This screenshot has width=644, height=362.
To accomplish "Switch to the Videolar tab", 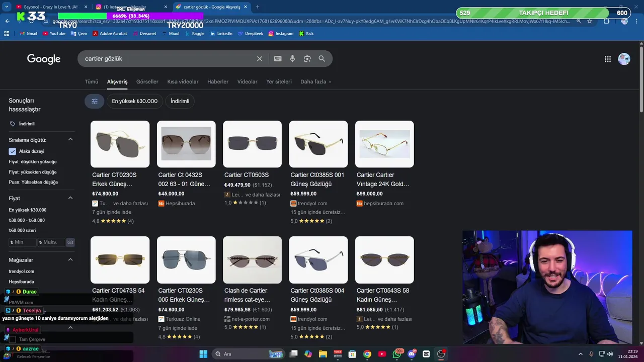I will pos(247,82).
